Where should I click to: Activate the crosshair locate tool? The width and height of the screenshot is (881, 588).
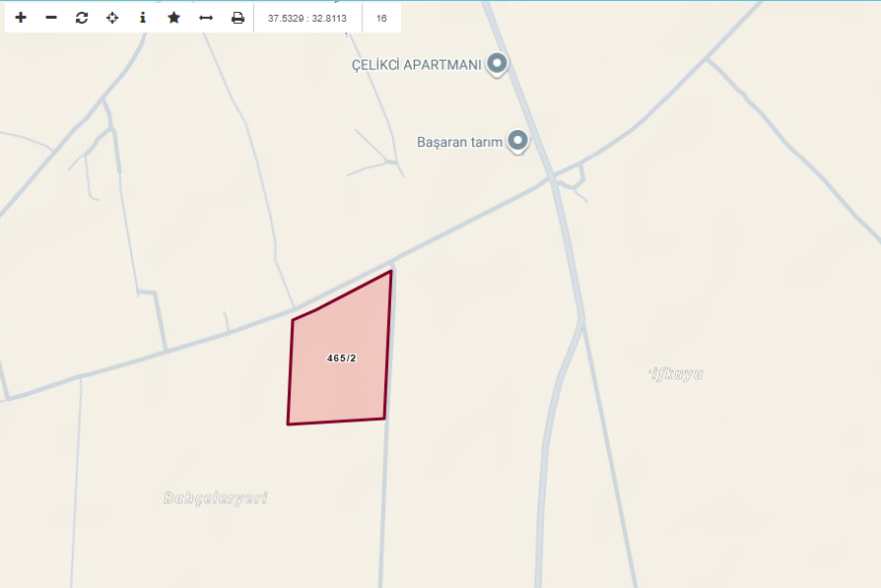(x=112, y=18)
